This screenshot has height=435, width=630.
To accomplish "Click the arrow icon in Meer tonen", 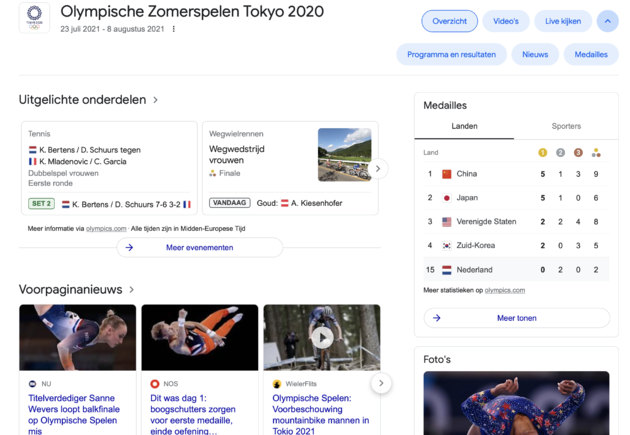I will pyautogui.click(x=437, y=318).
